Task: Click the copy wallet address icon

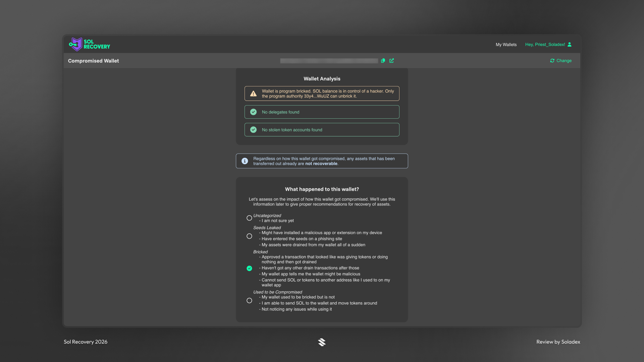Action: coord(383,61)
